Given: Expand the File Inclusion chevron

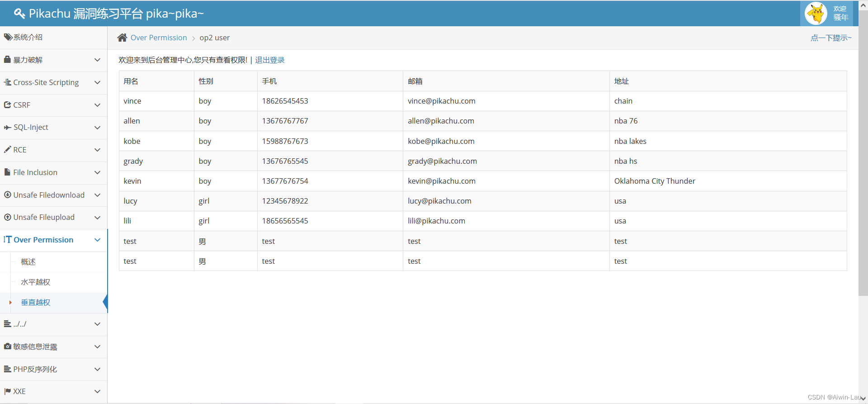Looking at the screenshot, I should pos(97,172).
